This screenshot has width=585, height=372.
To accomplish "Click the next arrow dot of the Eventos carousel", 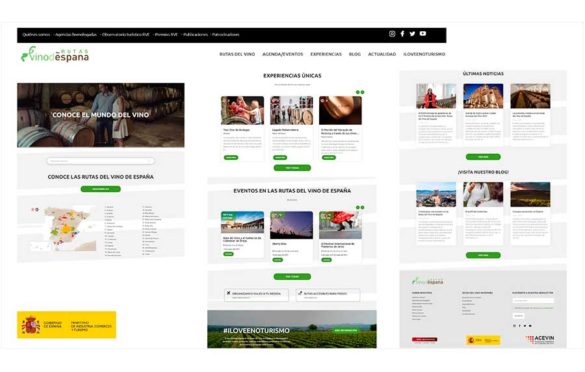I will tap(362, 207).
